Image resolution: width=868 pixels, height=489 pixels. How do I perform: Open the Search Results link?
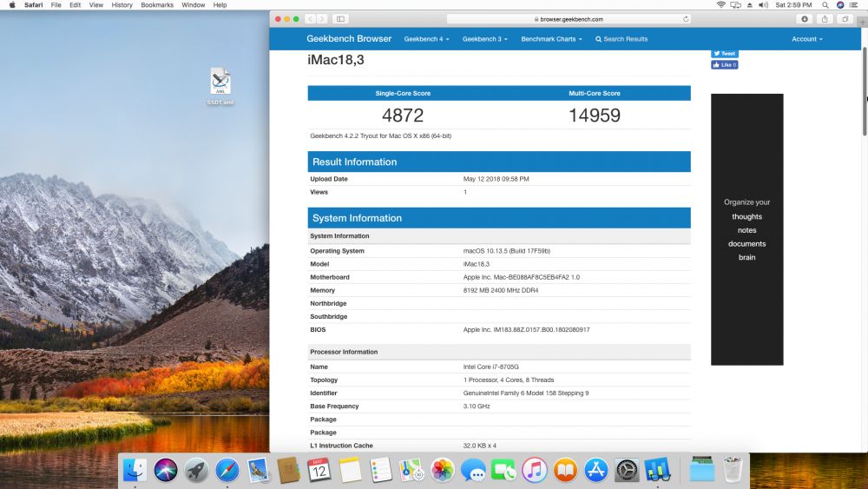point(621,39)
